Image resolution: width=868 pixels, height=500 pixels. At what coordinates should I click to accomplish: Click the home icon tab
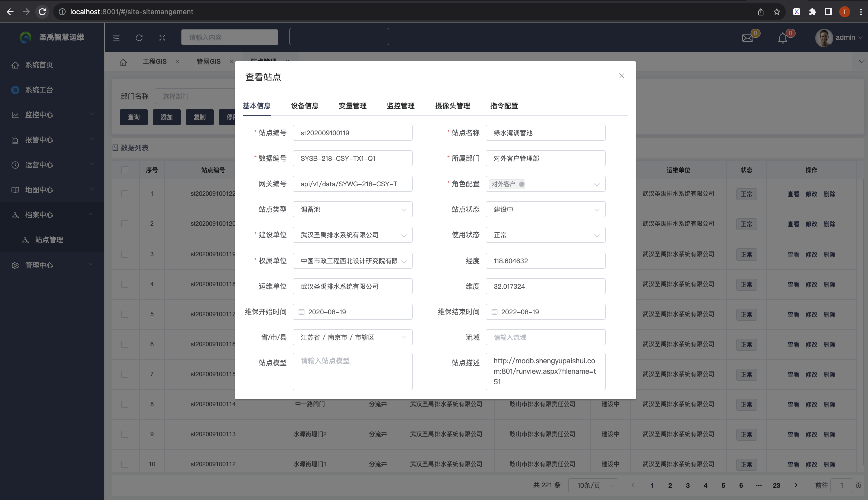123,62
